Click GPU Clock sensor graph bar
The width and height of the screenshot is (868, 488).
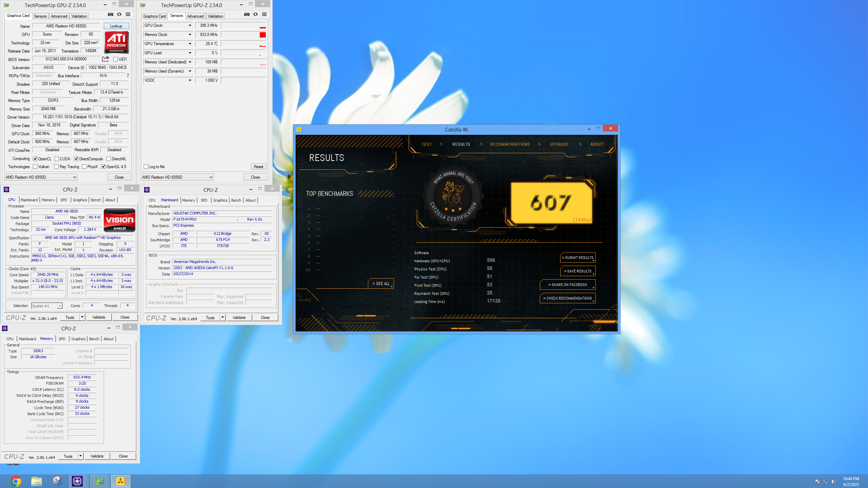(243, 25)
